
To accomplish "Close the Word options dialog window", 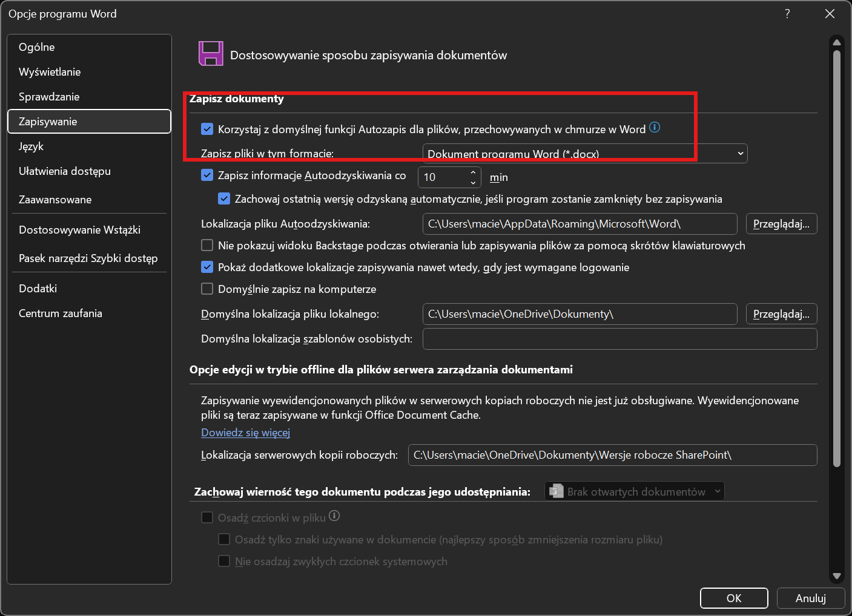I will (x=830, y=14).
